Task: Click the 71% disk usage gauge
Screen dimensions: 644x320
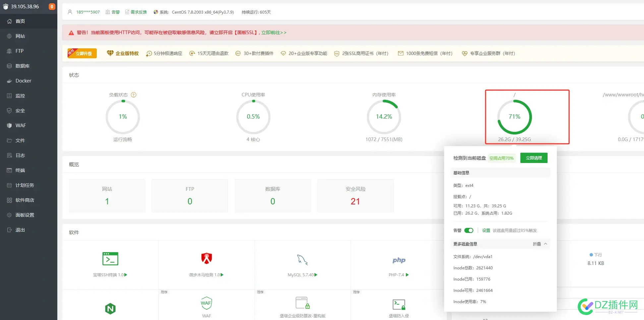Action: tap(514, 117)
